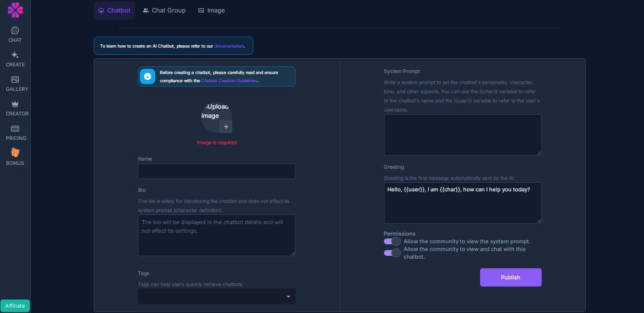The width and height of the screenshot is (644, 313).
Task: Toggle community view and chat with chatbot
Action: click(x=392, y=253)
